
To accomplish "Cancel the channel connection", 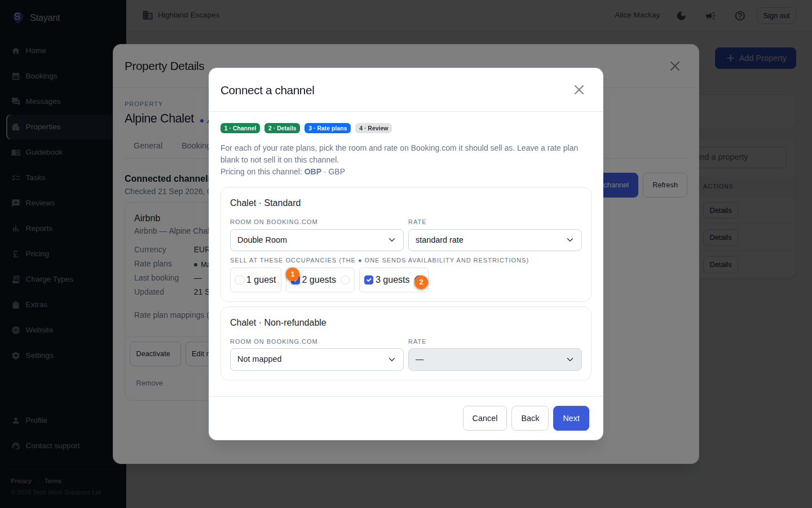I will (485, 418).
